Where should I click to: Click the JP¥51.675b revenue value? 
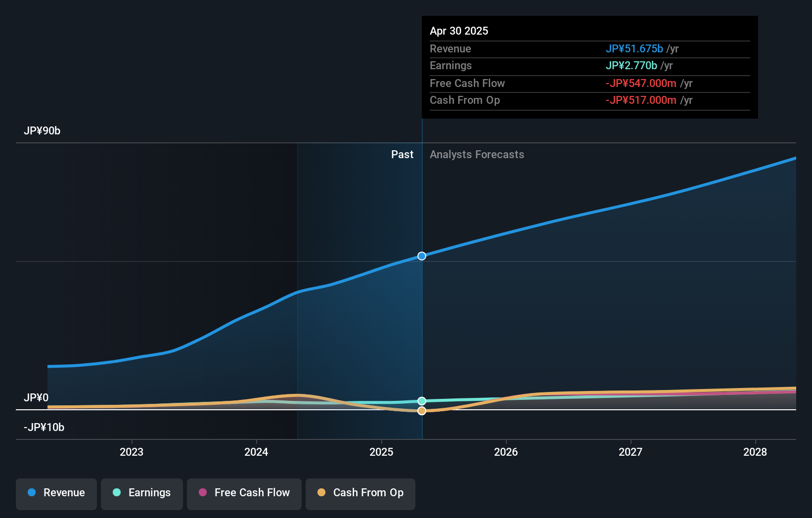point(634,49)
